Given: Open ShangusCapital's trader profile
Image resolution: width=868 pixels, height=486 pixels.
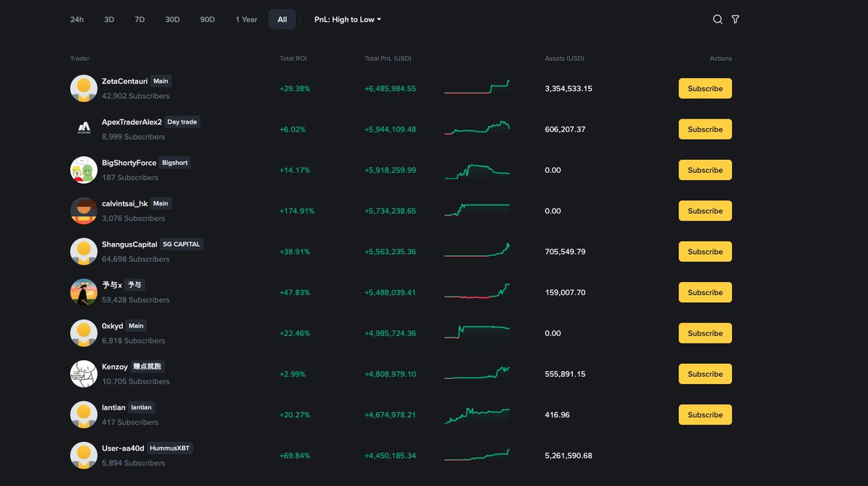Looking at the screenshot, I should tap(129, 244).
